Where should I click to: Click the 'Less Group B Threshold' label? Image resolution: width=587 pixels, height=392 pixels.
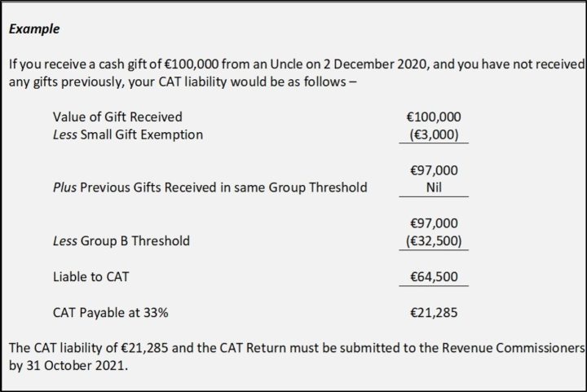(121, 241)
